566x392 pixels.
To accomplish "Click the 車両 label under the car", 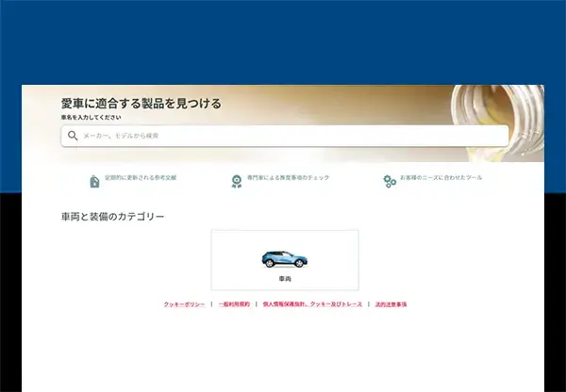I will point(284,279).
